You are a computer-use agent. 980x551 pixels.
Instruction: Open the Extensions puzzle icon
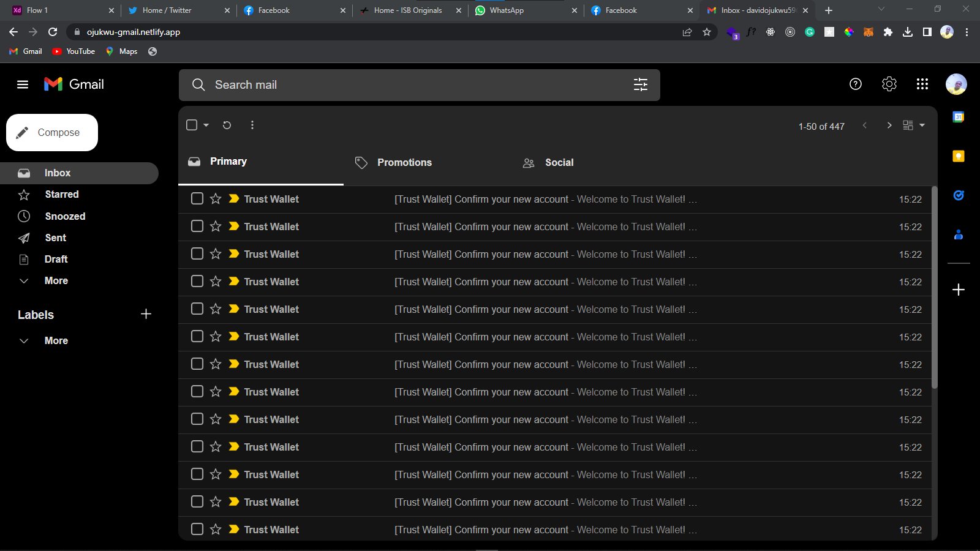[888, 32]
